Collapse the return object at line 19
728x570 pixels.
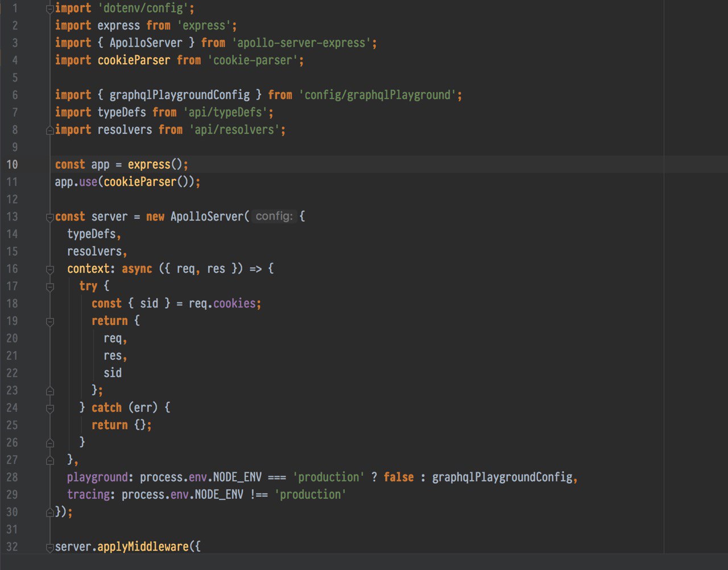pos(50,321)
